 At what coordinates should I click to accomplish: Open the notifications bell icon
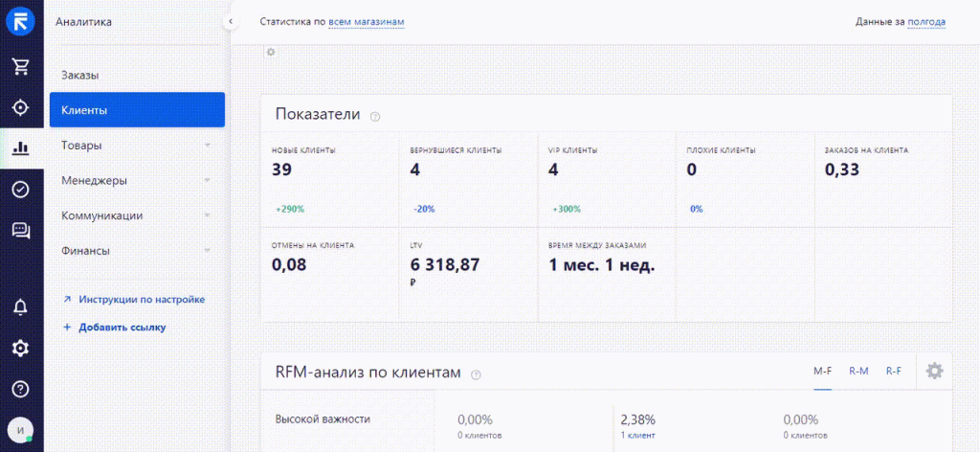click(20, 306)
